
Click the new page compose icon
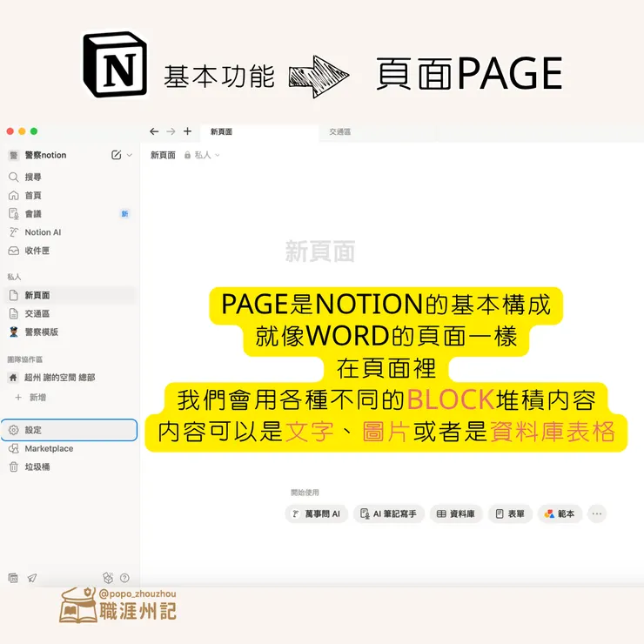(x=117, y=155)
